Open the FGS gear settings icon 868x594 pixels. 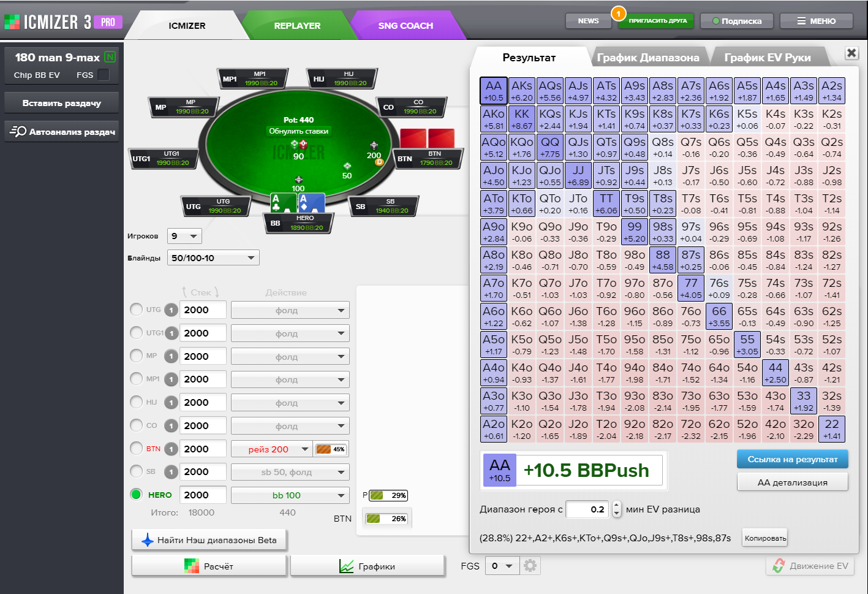[x=530, y=565]
